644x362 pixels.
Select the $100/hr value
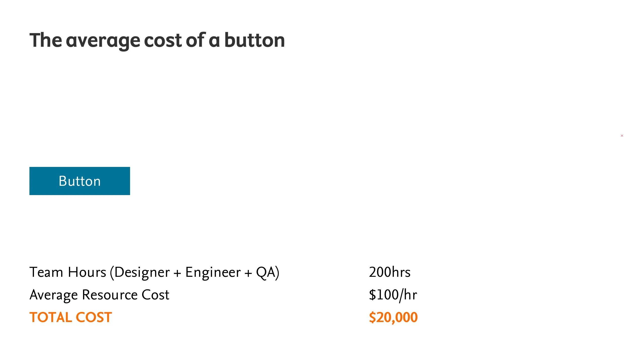[393, 295]
